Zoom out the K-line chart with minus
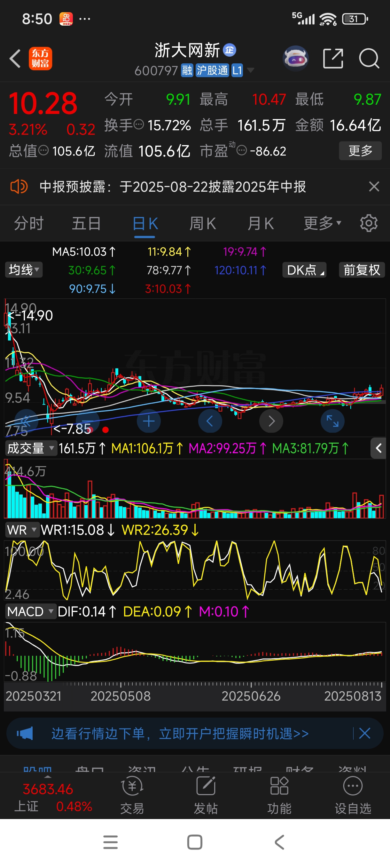Viewport: 390px width, 868px height. pyautogui.click(x=87, y=421)
